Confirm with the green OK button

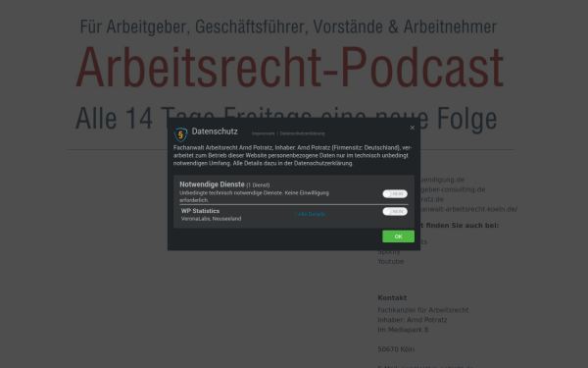(x=398, y=237)
